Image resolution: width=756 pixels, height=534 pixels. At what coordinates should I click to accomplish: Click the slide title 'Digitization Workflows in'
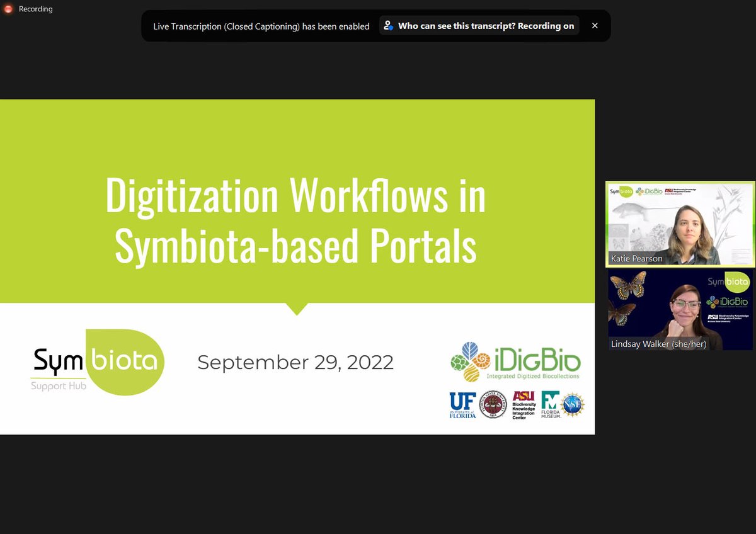[x=295, y=195]
